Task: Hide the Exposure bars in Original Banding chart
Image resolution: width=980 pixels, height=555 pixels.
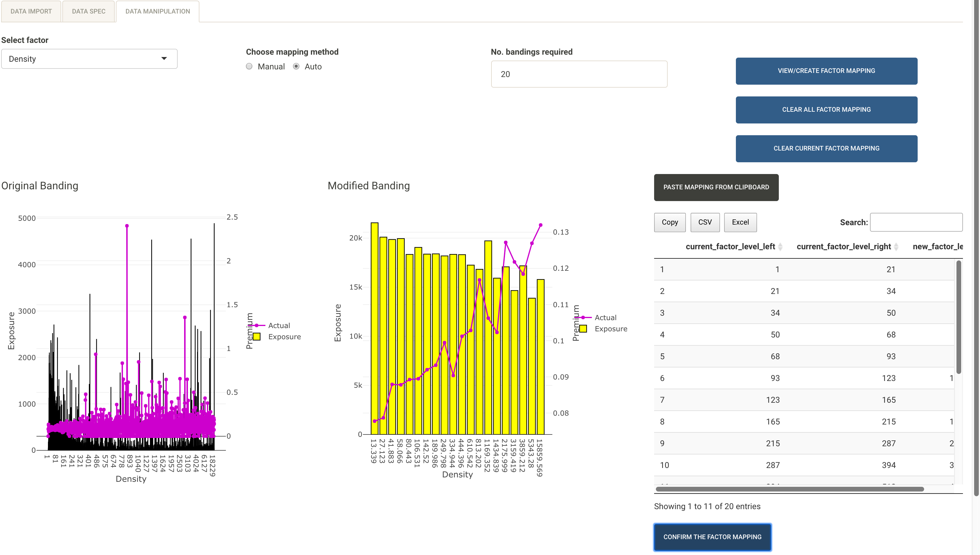Action: click(x=284, y=337)
